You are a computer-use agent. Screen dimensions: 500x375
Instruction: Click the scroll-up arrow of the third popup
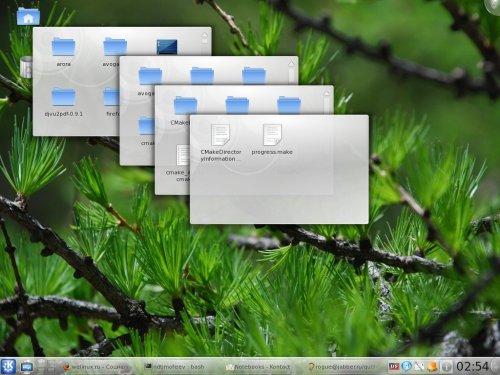326,93
